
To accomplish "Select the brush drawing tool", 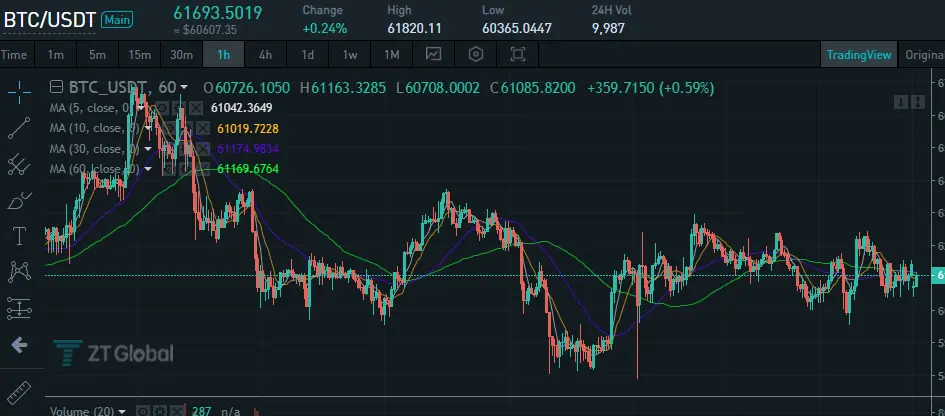I will (x=19, y=201).
